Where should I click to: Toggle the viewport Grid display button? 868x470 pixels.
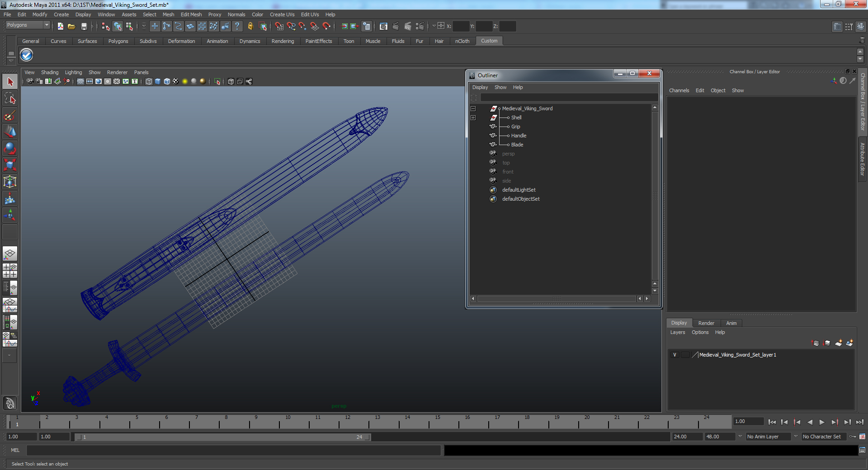[x=80, y=81]
